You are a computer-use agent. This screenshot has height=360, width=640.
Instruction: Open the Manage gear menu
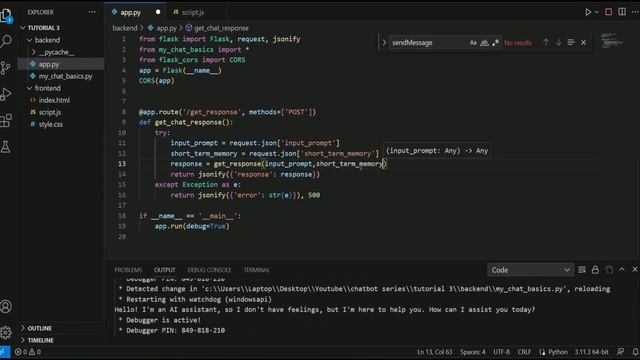pyautogui.click(x=6, y=332)
